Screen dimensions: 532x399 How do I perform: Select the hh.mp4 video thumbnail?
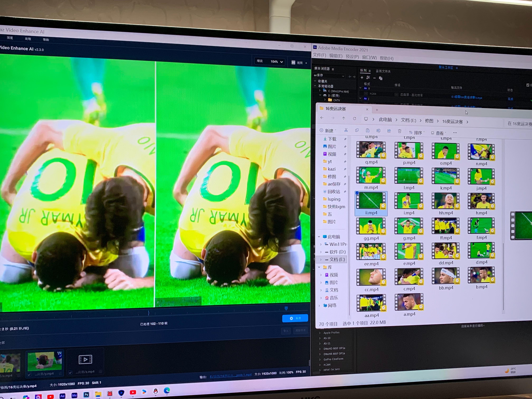(x=446, y=201)
